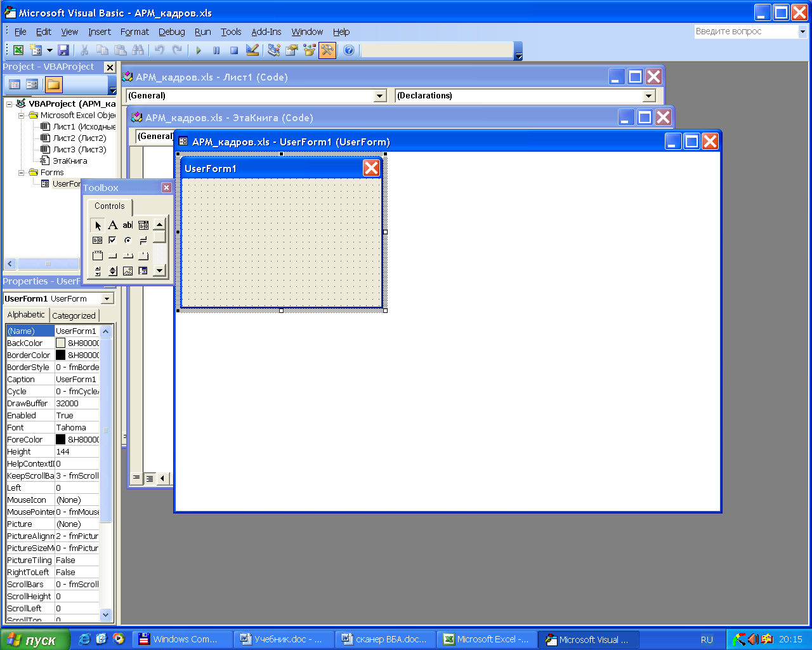
Task: Switch to Учебник.doc taskbar button
Action: click(282, 639)
